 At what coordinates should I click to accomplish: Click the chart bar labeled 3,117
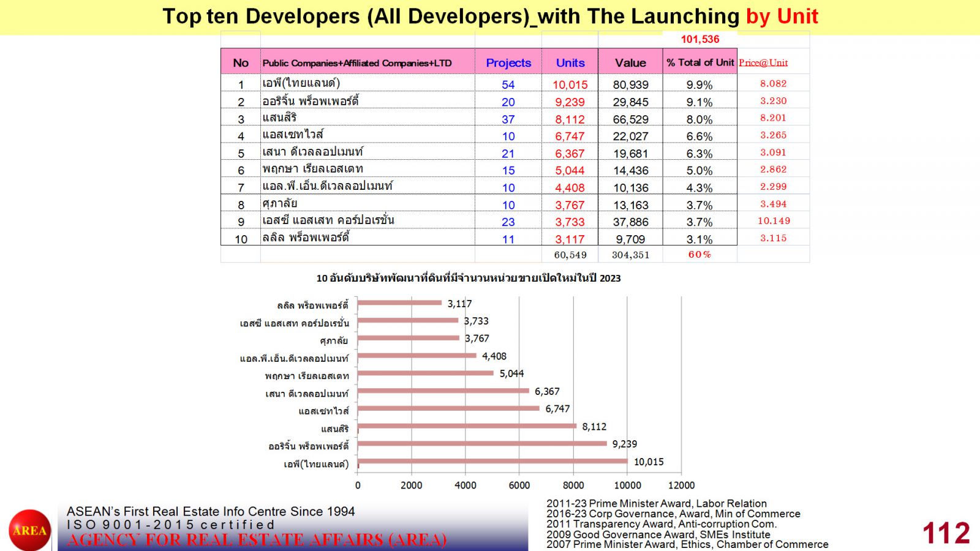pos(399,302)
